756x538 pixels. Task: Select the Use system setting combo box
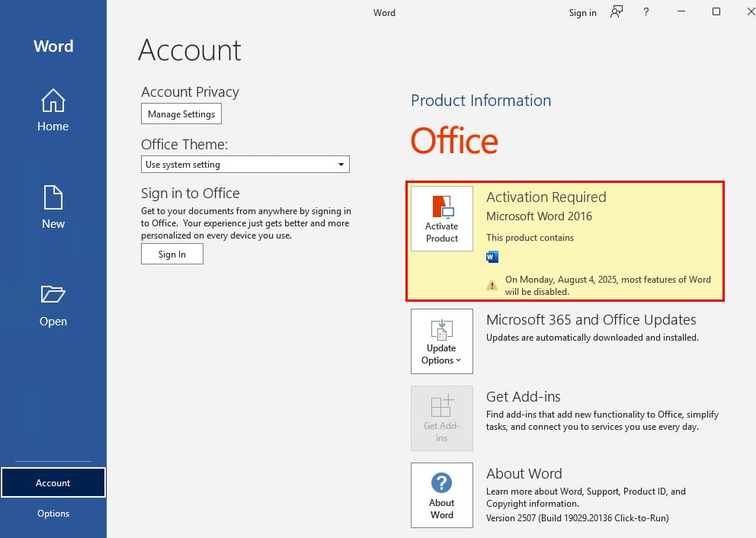pyautogui.click(x=245, y=165)
